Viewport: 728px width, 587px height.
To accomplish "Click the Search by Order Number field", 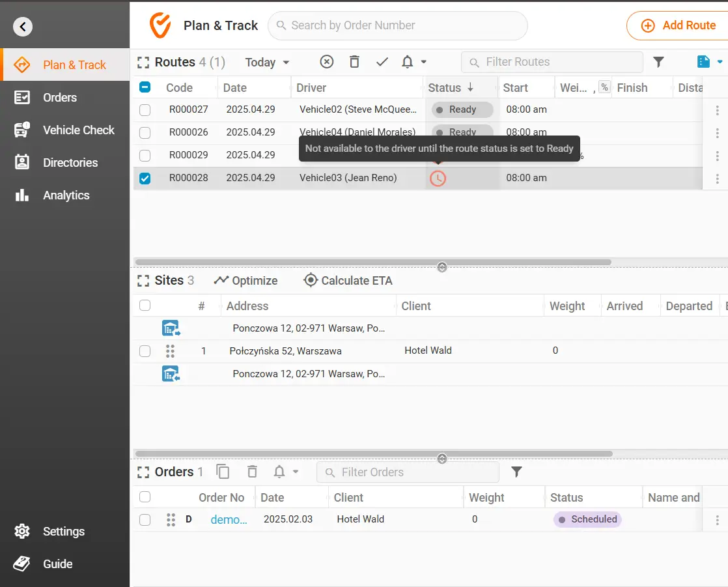I will click(397, 25).
